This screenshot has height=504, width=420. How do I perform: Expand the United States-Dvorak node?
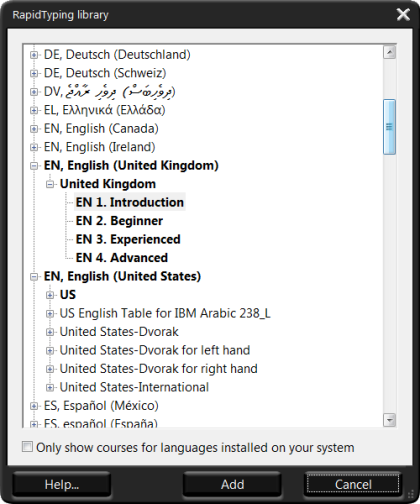tap(50, 332)
